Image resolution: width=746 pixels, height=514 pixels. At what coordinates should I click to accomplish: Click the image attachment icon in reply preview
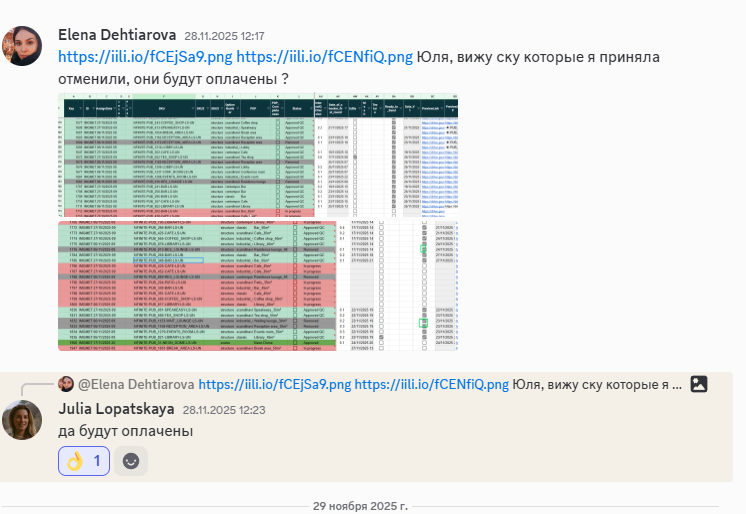point(699,384)
